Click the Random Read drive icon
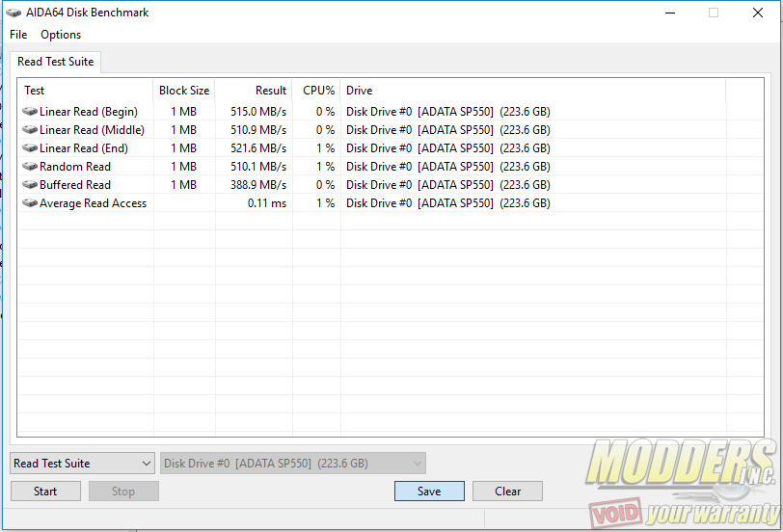This screenshot has width=783, height=532. point(30,166)
